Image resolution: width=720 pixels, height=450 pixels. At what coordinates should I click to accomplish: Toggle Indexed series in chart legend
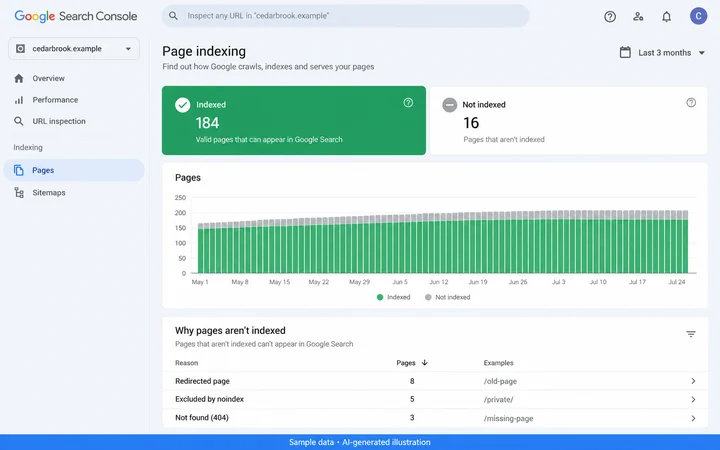coord(394,297)
